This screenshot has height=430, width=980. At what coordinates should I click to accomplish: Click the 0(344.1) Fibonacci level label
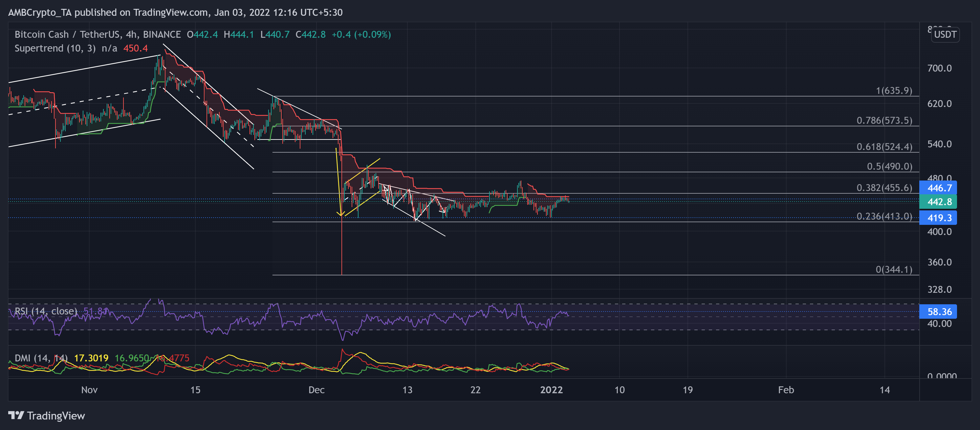pos(894,269)
